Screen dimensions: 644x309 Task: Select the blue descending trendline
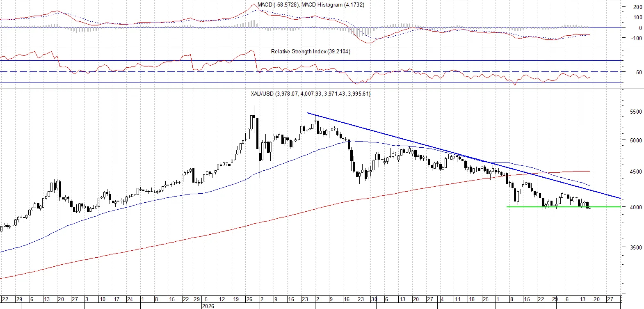464,156
